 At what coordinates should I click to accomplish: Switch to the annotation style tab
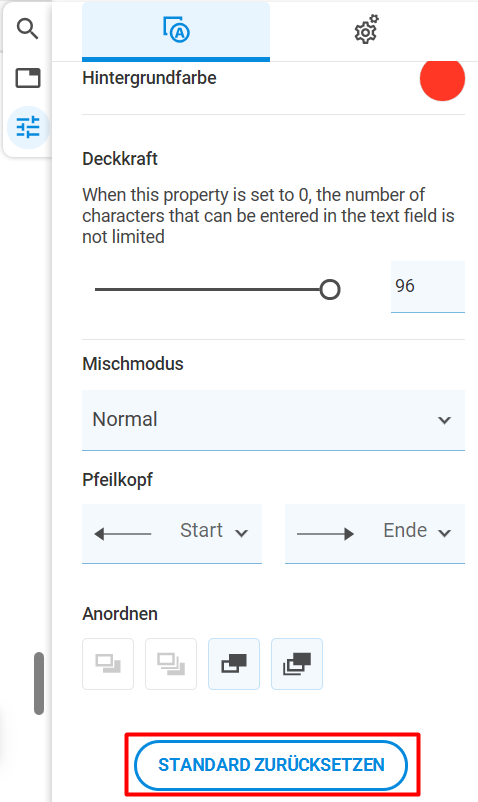(x=176, y=31)
